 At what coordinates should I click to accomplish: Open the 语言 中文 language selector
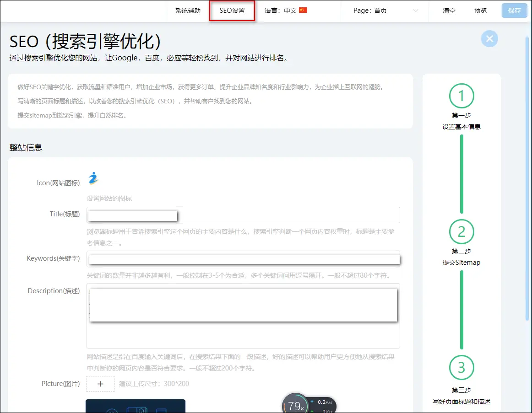pyautogui.click(x=286, y=11)
